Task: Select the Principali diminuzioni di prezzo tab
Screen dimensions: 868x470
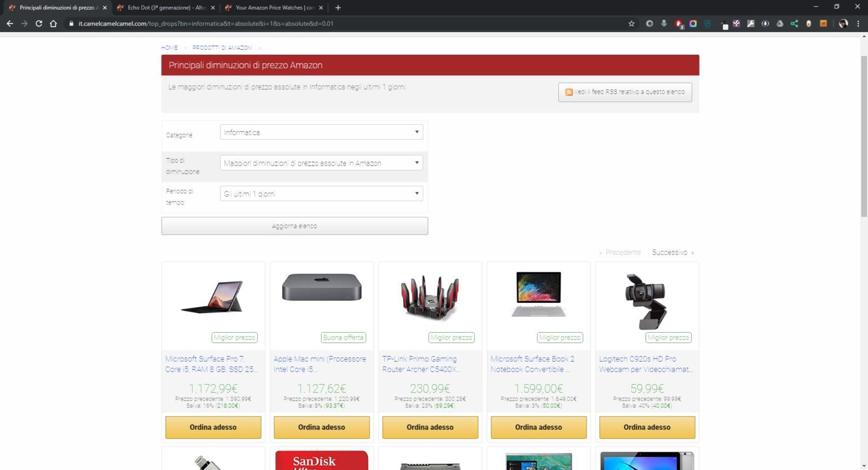Action: click(x=58, y=8)
